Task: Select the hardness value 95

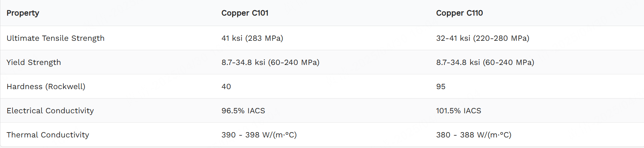Action: click(441, 86)
